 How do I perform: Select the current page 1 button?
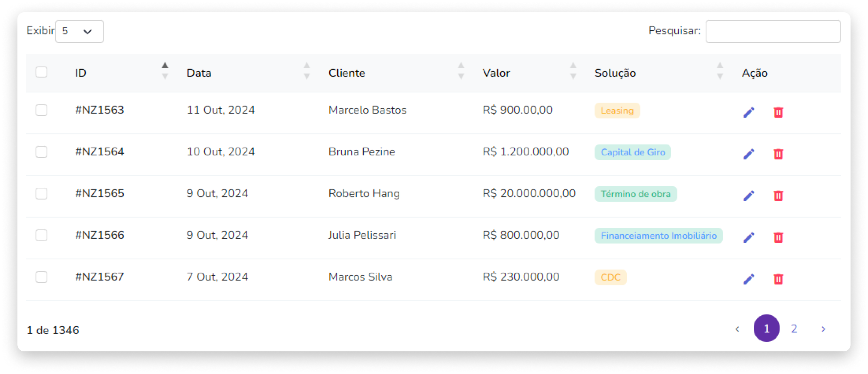[x=766, y=328]
